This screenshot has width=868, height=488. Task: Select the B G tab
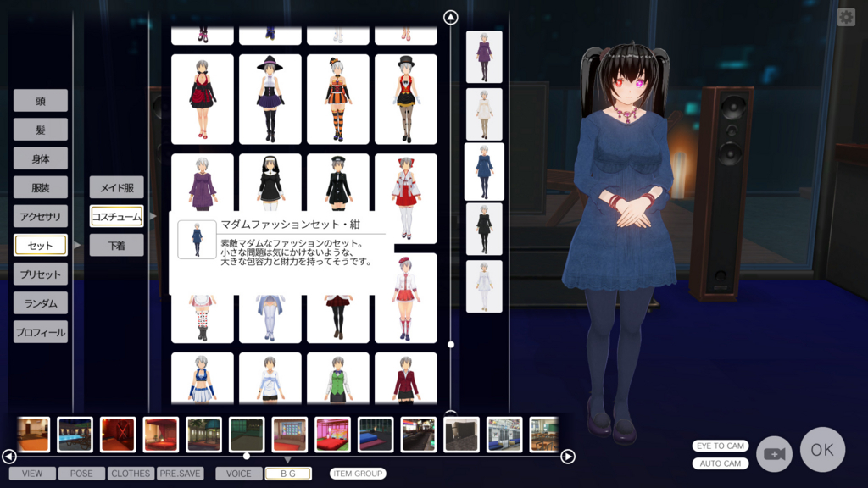click(288, 474)
